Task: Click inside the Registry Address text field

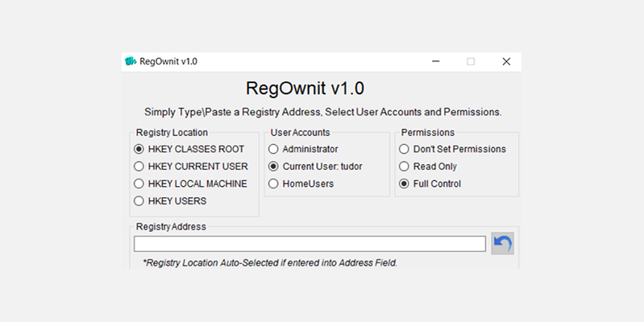Action: point(310,243)
